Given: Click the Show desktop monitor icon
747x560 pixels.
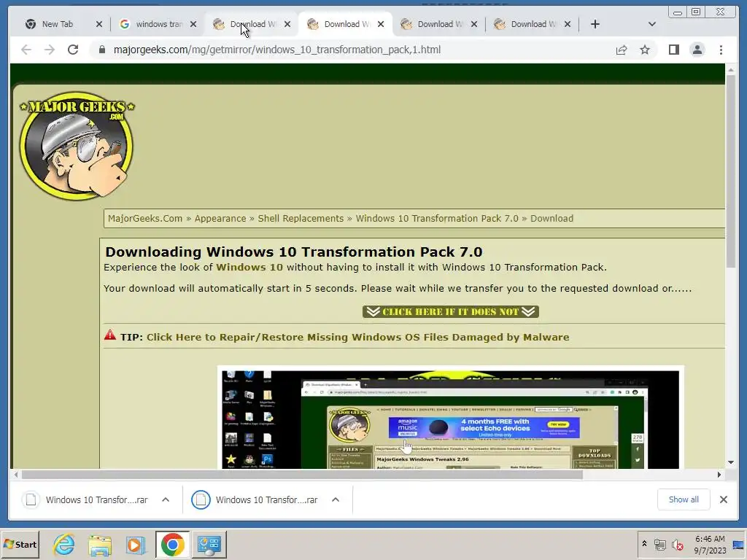Looking at the screenshot, I should [738, 544].
